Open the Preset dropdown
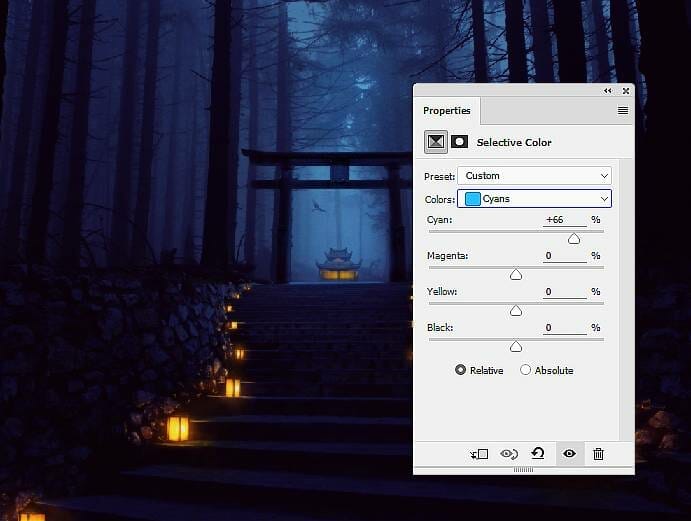This screenshot has width=691, height=521. pyautogui.click(x=534, y=176)
